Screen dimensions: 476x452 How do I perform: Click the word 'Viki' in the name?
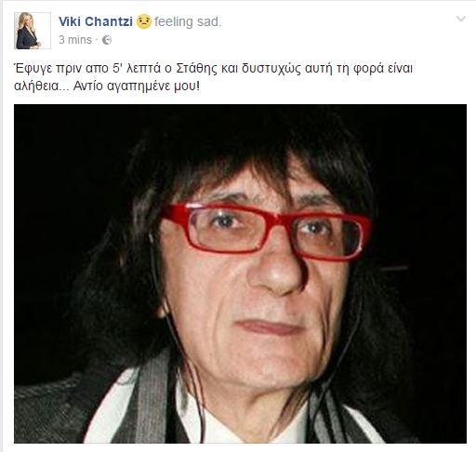click(70, 21)
